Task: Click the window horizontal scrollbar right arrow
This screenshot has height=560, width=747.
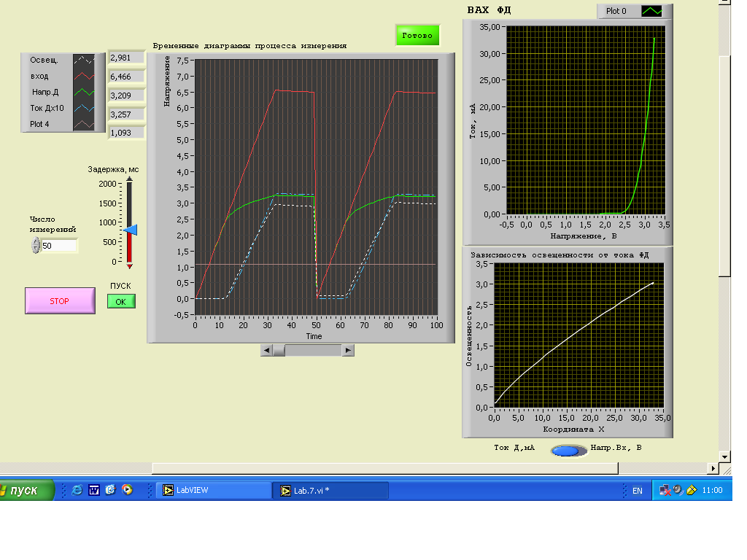Action: click(x=713, y=469)
